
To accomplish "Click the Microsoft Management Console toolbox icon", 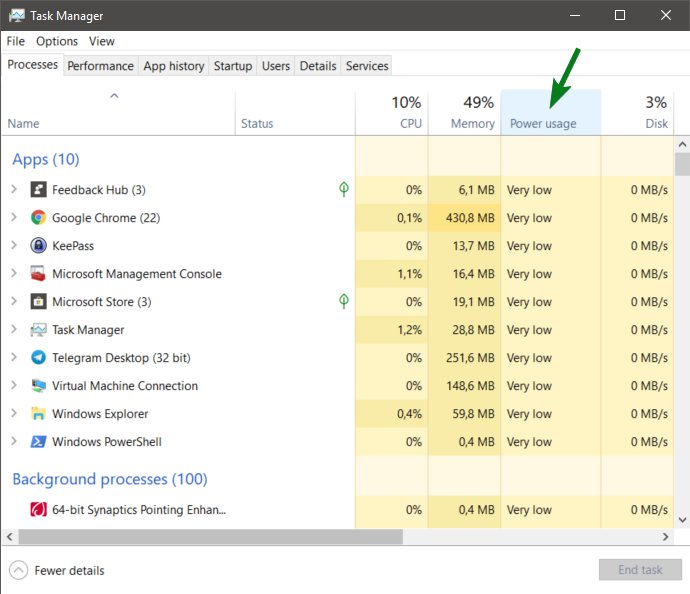I will (38, 274).
